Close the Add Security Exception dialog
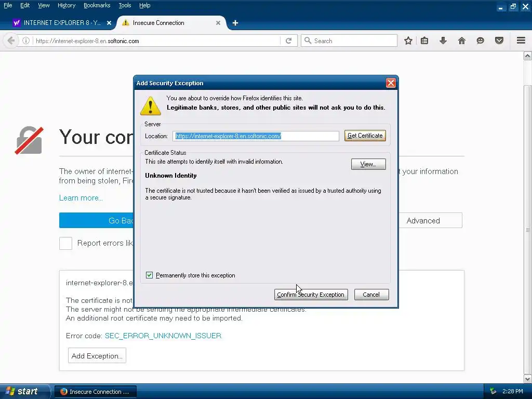 point(391,83)
